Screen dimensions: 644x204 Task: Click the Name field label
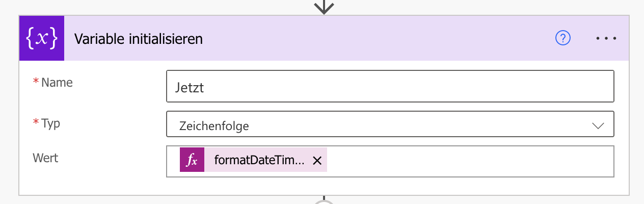pos(57,83)
